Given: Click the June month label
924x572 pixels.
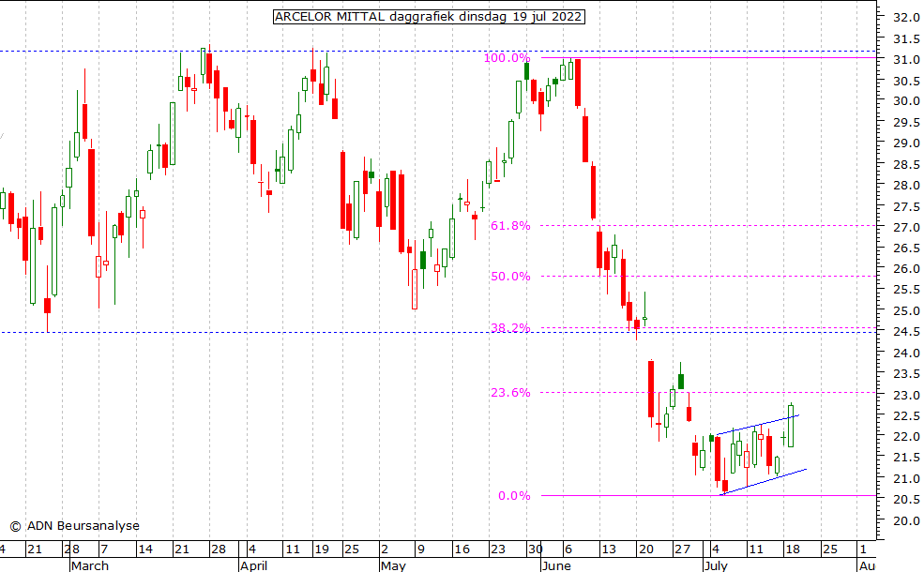Looking at the screenshot, I should [x=556, y=566].
